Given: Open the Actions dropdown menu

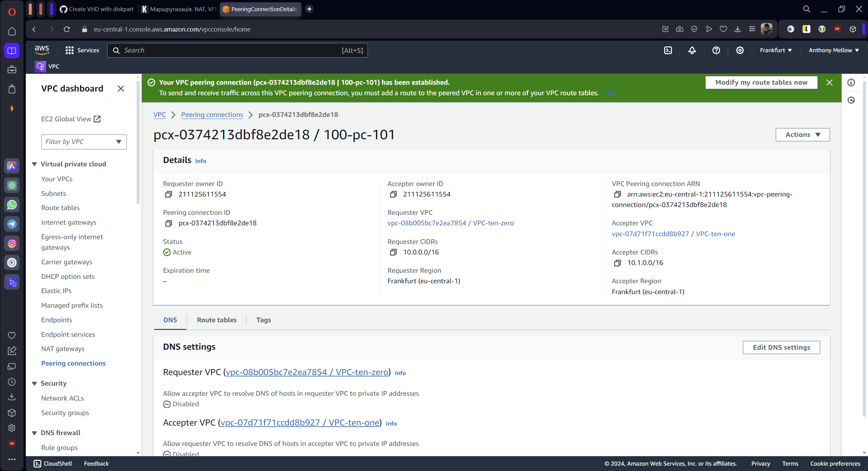Looking at the screenshot, I should pos(802,135).
